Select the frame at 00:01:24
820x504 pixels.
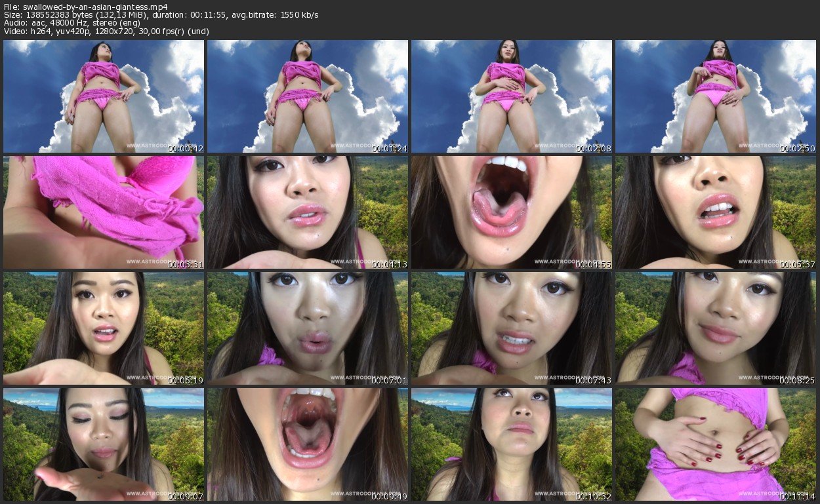(x=308, y=96)
